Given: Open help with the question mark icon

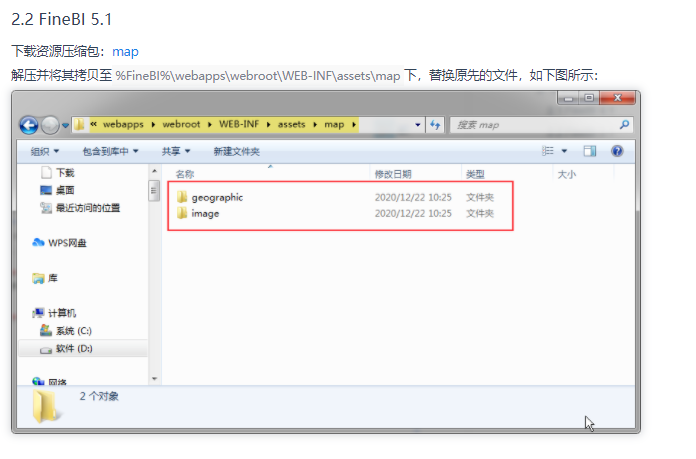Looking at the screenshot, I should (617, 151).
